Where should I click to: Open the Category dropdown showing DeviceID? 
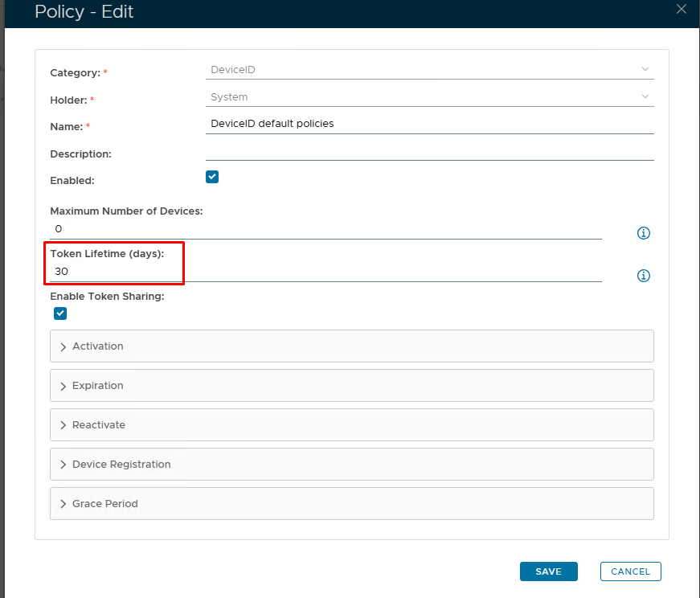click(x=429, y=70)
